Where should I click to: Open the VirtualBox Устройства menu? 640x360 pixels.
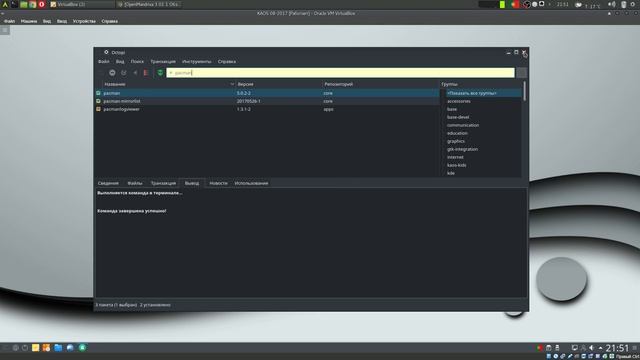pos(84,21)
